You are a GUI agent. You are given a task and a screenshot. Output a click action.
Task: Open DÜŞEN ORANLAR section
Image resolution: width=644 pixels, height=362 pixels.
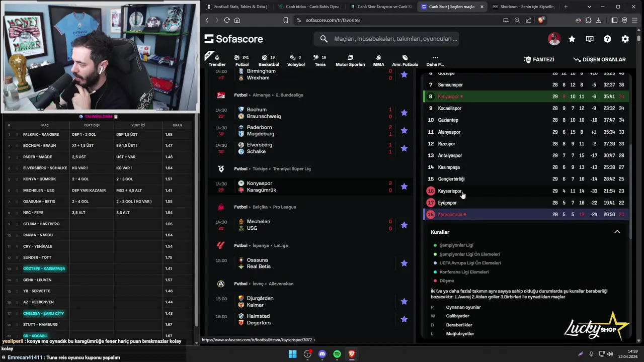pyautogui.click(x=599, y=59)
